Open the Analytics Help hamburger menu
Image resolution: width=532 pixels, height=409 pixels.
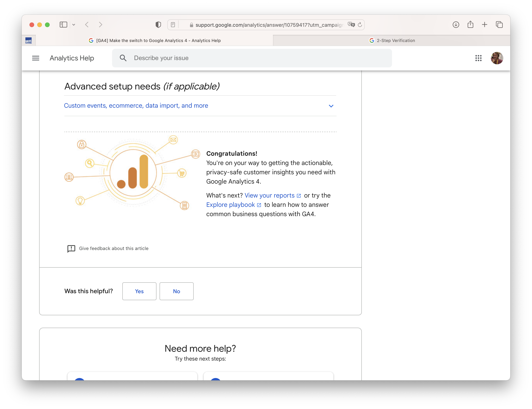click(x=35, y=58)
